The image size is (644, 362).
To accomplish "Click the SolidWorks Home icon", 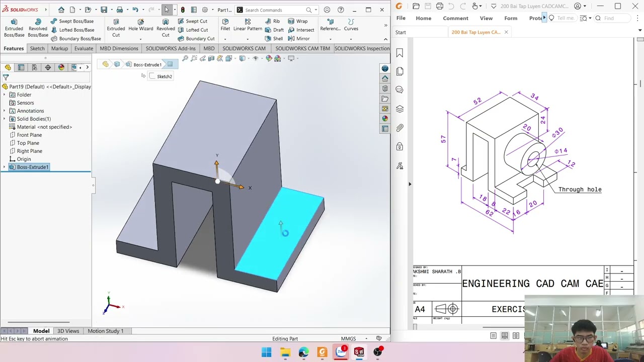I will (x=61, y=10).
